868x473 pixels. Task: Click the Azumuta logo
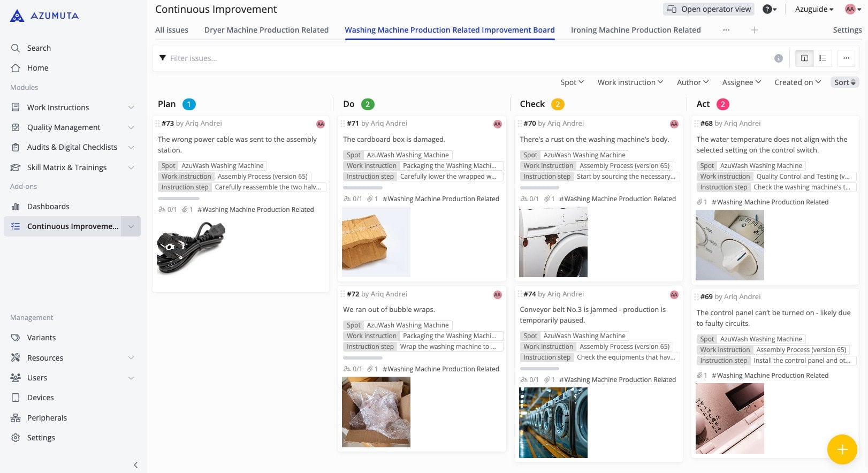[44, 16]
